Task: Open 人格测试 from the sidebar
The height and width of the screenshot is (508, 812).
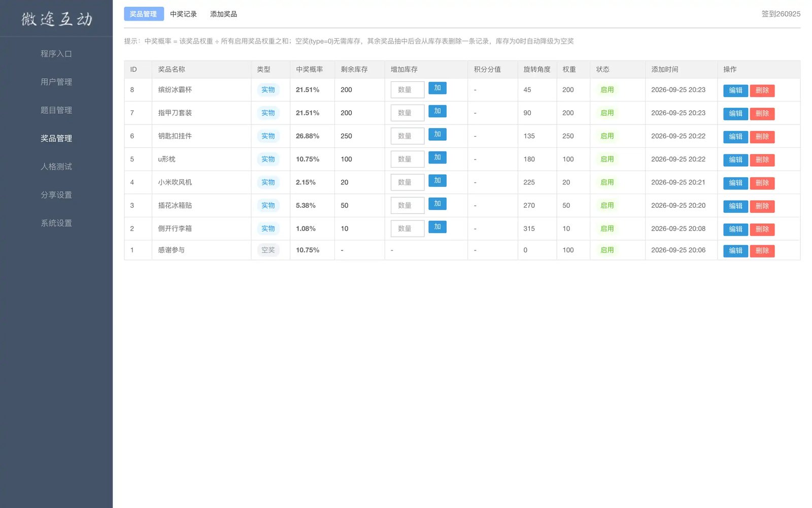Action: point(56,167)
